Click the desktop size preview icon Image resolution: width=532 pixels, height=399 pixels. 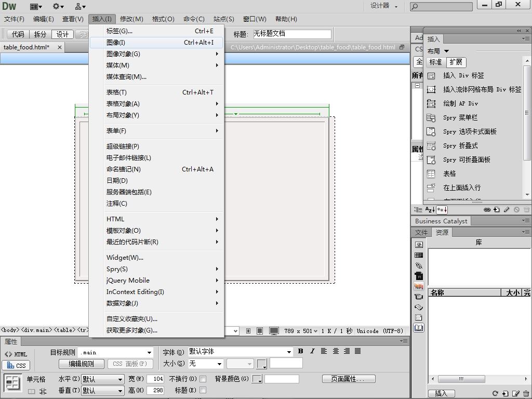click(x=274, y=331)
